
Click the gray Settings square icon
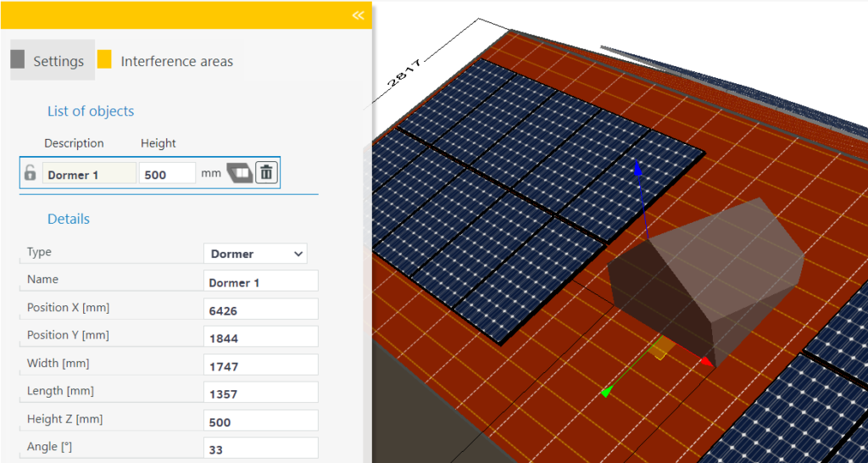coord(17,59)
